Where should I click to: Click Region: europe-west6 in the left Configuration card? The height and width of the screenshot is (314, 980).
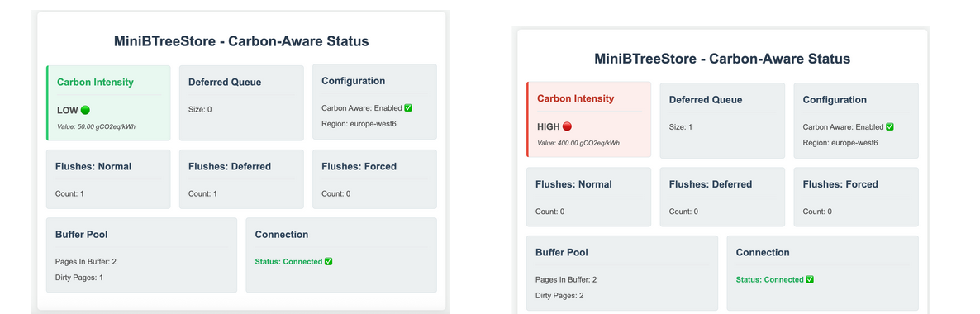pyautogui.click(x=359, y=124)
